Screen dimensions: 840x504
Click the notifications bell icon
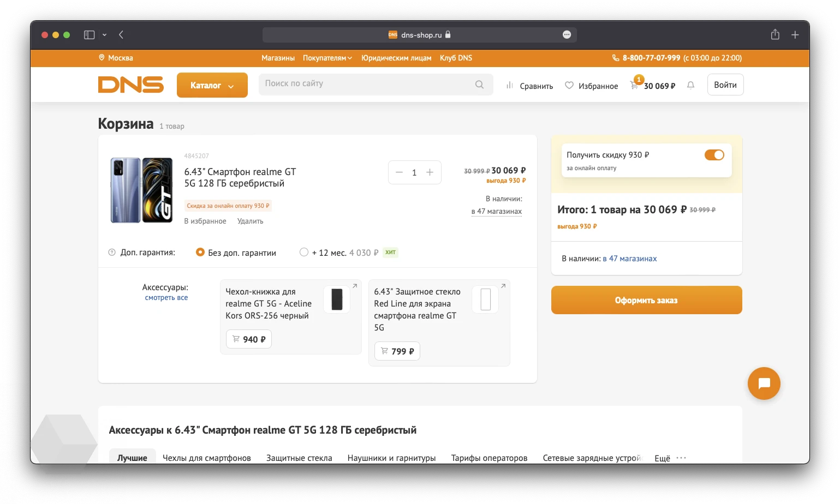[690, 85]
